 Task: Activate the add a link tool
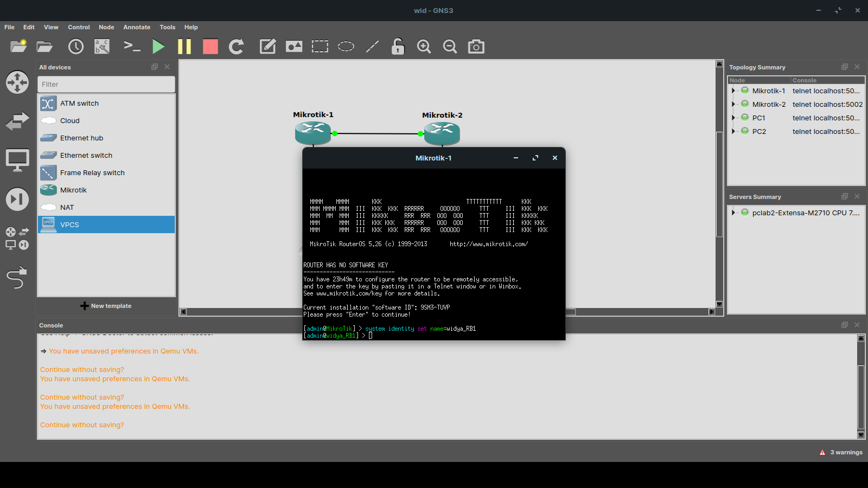tap(17, 277)
